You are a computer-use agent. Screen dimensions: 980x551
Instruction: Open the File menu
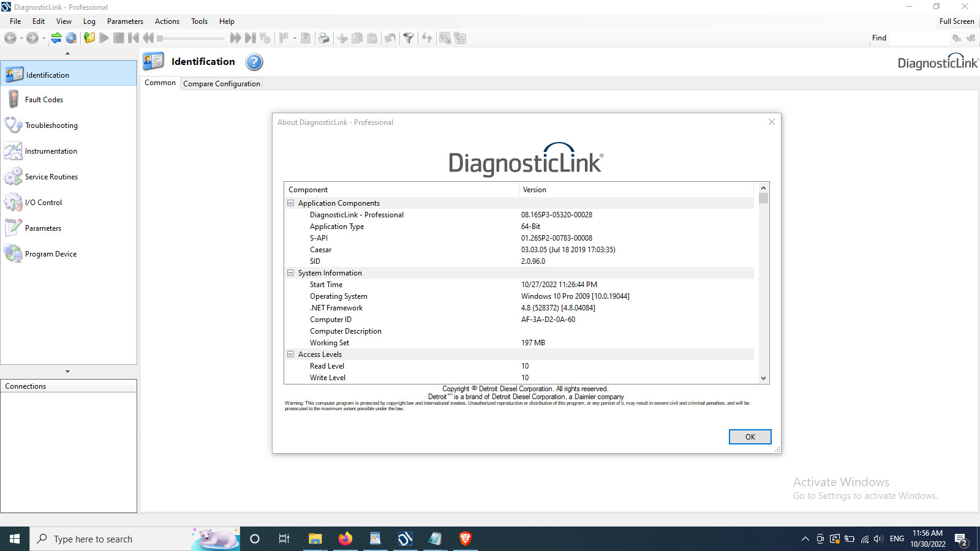[15, 21]
